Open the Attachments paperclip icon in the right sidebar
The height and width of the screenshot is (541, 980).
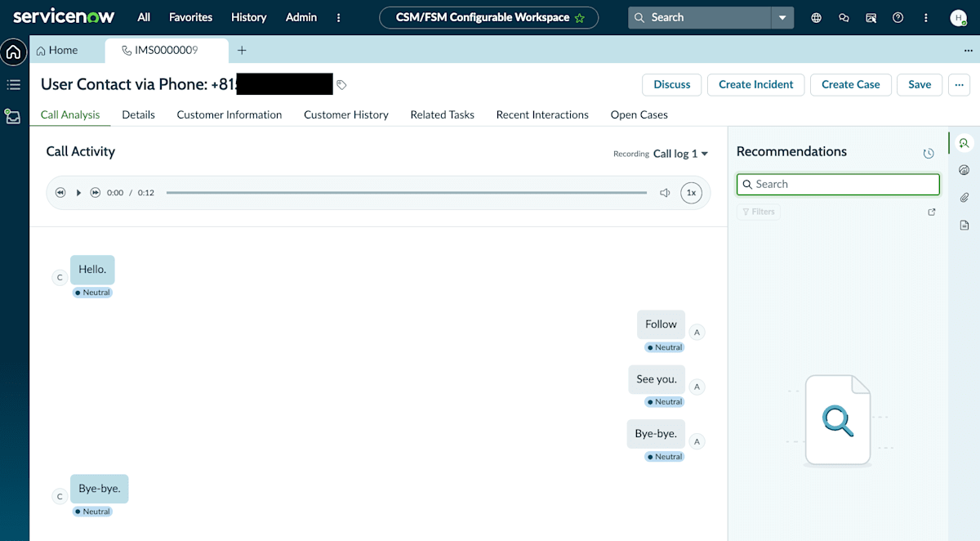[964, 197]
